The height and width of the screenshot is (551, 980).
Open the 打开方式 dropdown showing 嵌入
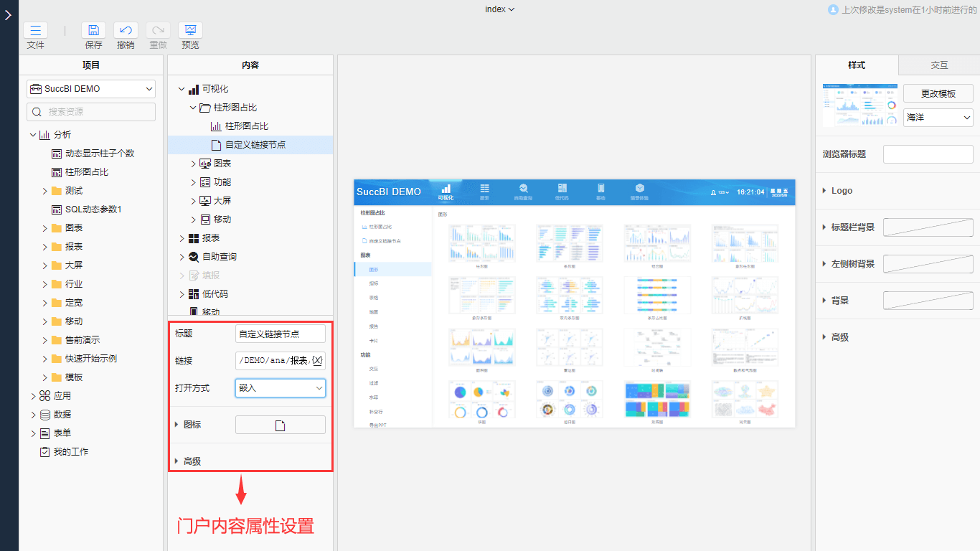click(x=280, y=387)
